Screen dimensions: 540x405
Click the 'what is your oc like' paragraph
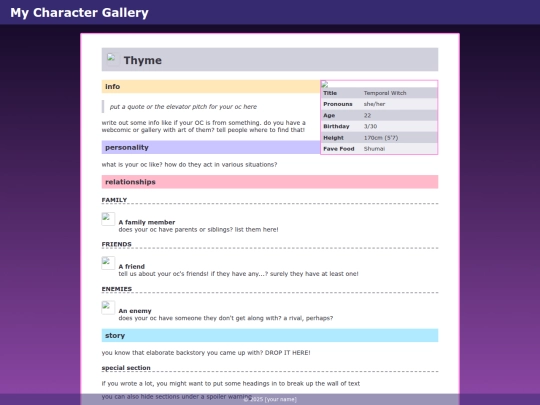pos(189,165)
